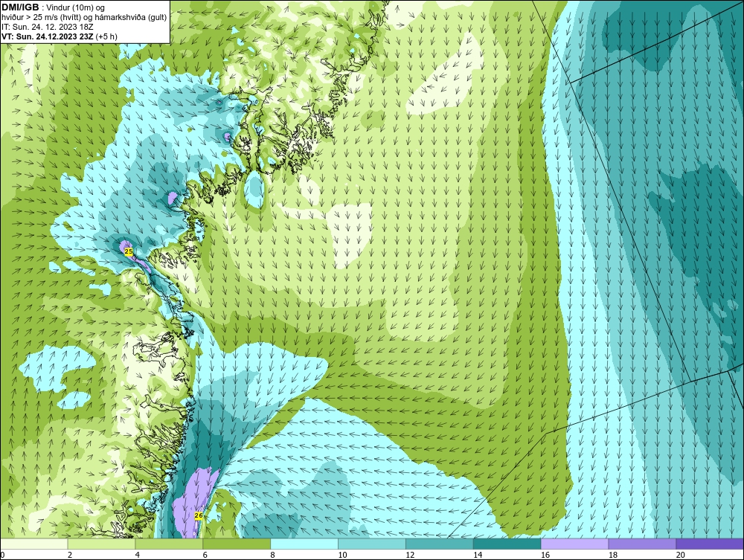Click the legend label 16
The height and width of the screenshot is (560, 744).
point(545,555)
